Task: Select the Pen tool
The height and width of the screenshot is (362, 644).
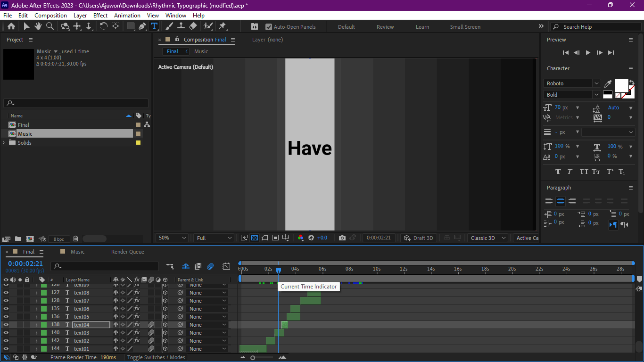Action: coord(142,26)
